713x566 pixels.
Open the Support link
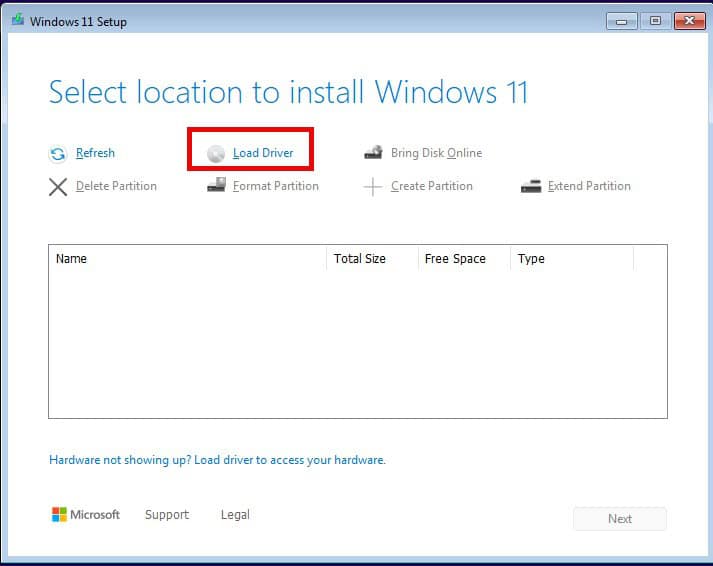point(167,515)
